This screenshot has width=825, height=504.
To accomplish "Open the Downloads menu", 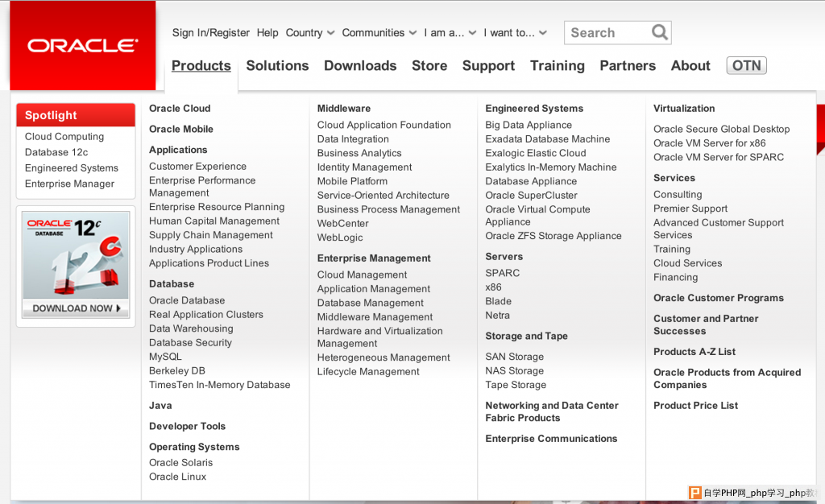I will (360, 66).
